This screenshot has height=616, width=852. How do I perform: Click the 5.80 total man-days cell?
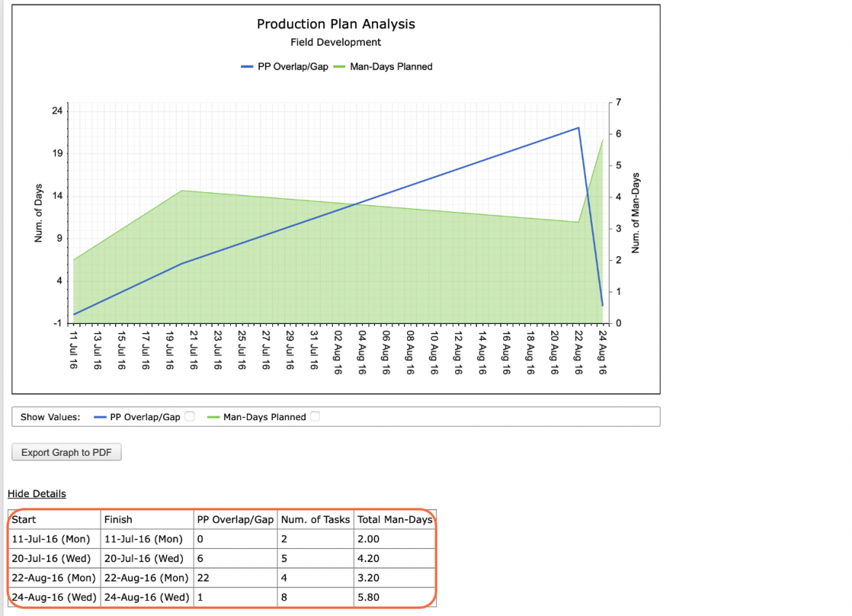click(395, 597)
